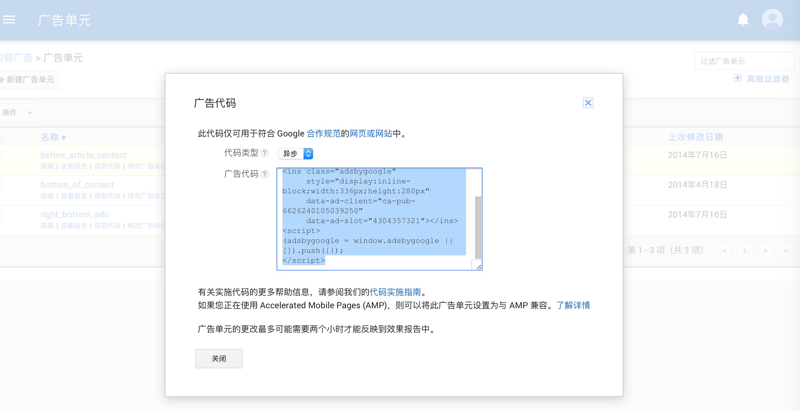Go to first page pagination button
The height and width of the screenshot is (411, 800).
[x=723, y=250]
